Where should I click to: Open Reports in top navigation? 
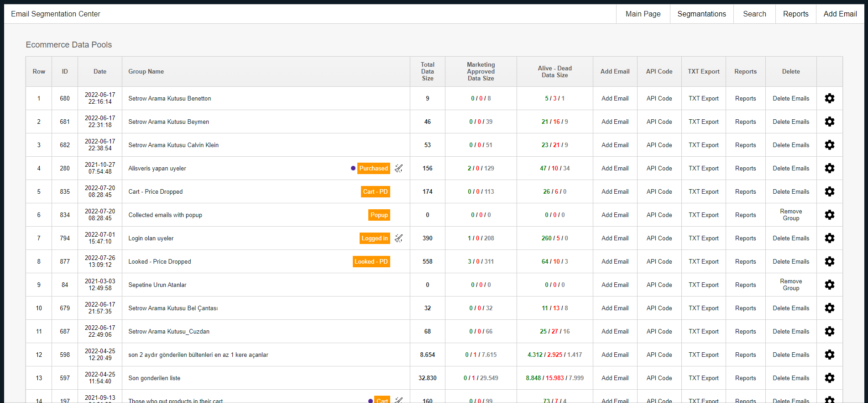795,14
